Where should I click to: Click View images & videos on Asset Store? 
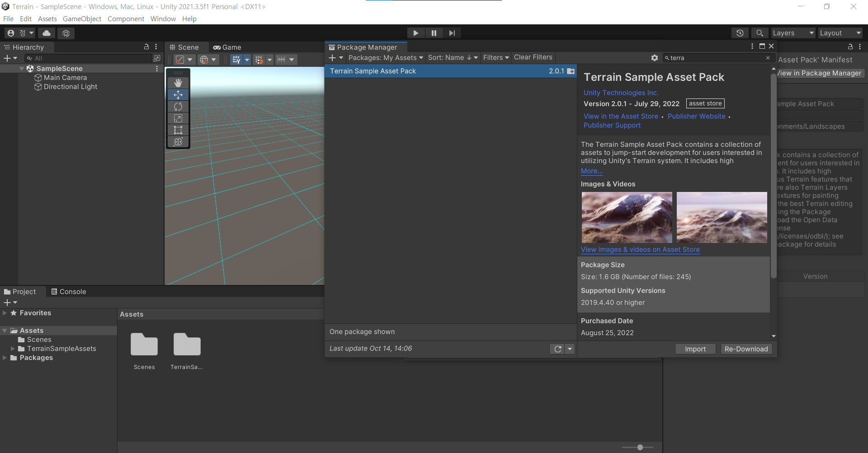(640, 249)
